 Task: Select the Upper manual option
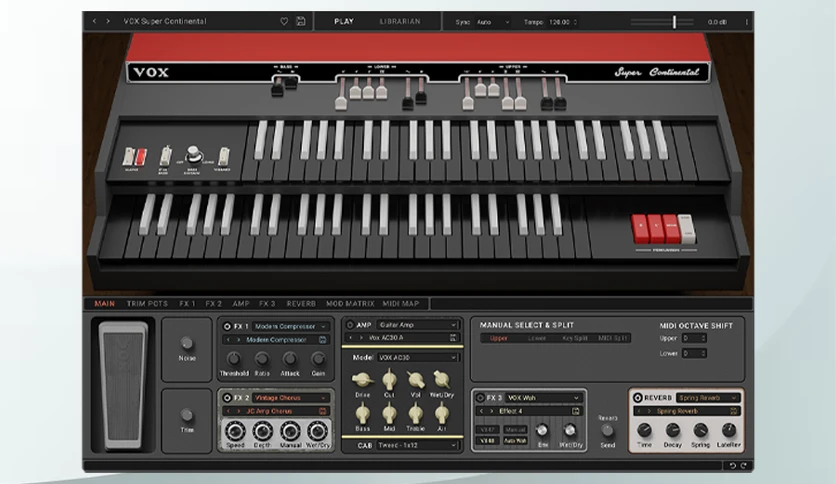click(x=499, y=338)
